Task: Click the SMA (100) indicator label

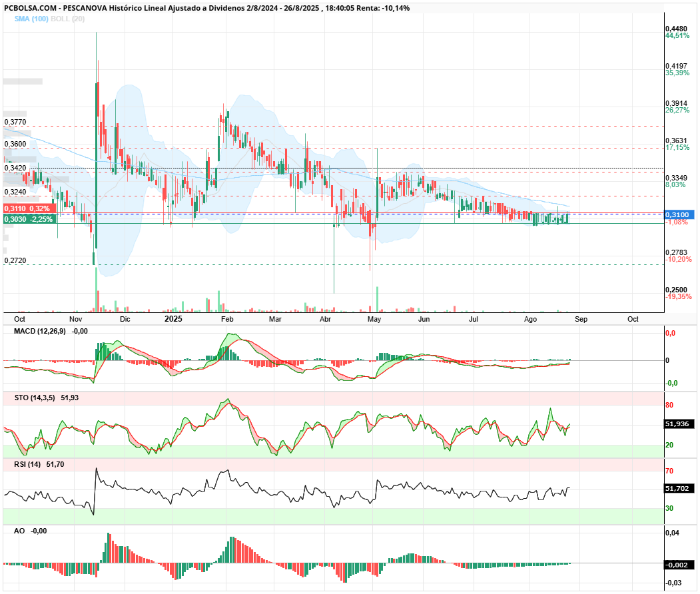Action: [31, 19]
